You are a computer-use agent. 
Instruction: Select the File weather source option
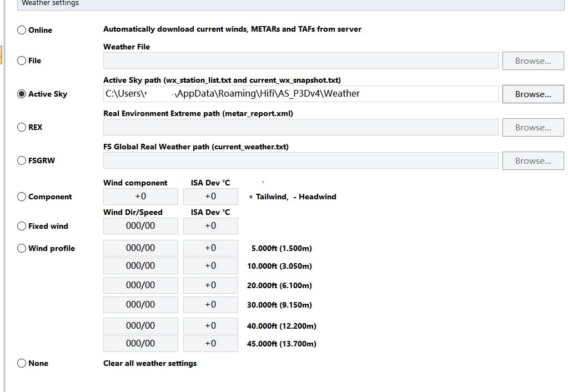point(22,61)
